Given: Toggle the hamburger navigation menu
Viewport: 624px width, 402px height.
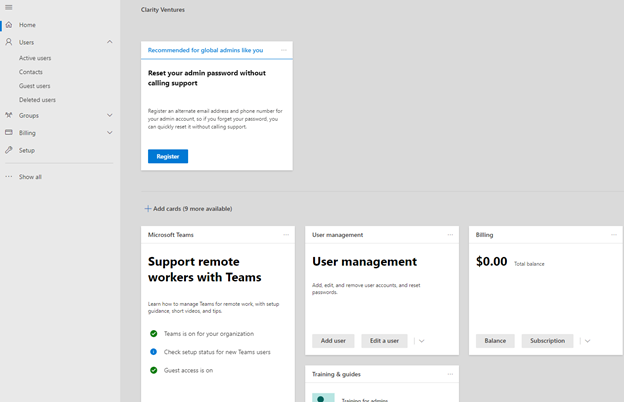Looking at the screenshot, I should 8,7.
